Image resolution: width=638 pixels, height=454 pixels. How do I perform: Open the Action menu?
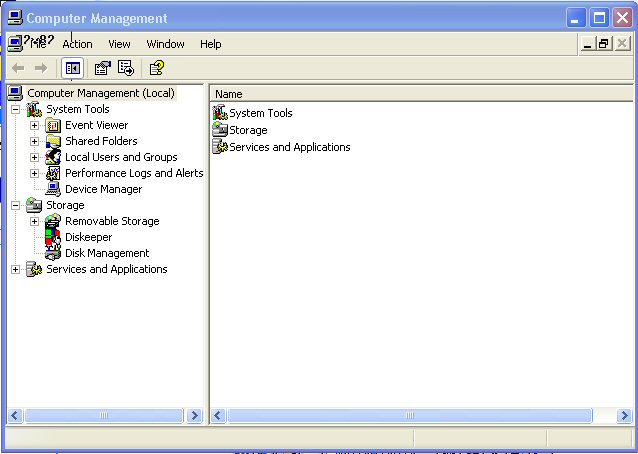tap(77, 44)
